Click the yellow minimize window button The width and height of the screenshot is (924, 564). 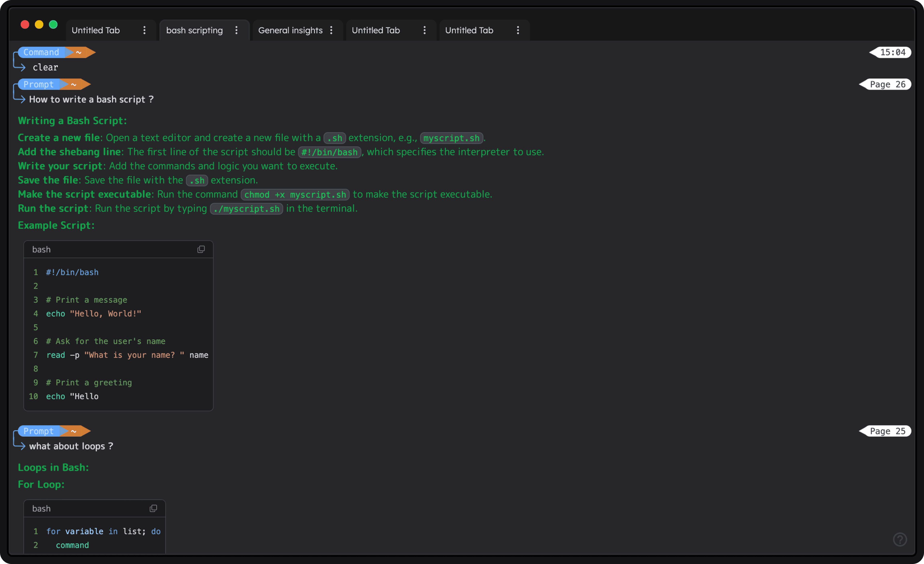[x=39, y=25]
